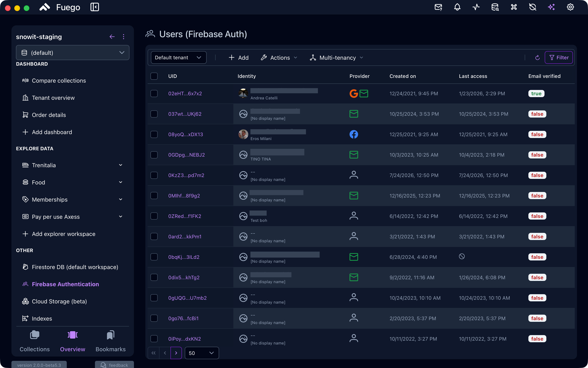Viewport: 588px width, 368px height.
Task: Open the project three-dot menu
Action: pyautogui.click(x=124, y=37)
